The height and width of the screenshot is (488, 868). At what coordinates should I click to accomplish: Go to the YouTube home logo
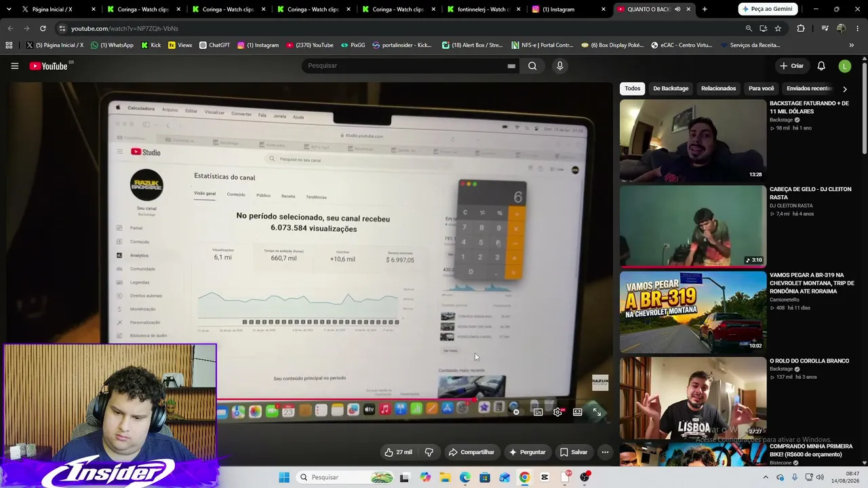coord(49,66)
